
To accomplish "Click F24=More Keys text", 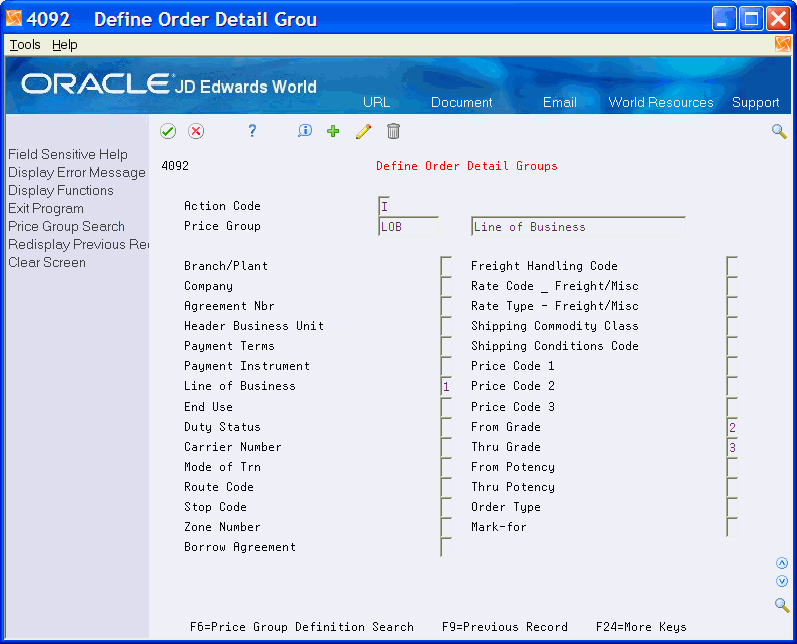I will [641, 627].
